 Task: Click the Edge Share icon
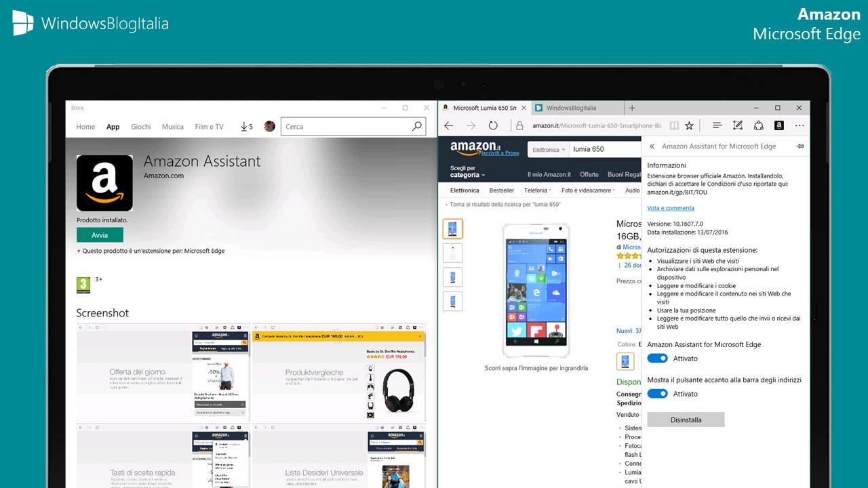759,125
